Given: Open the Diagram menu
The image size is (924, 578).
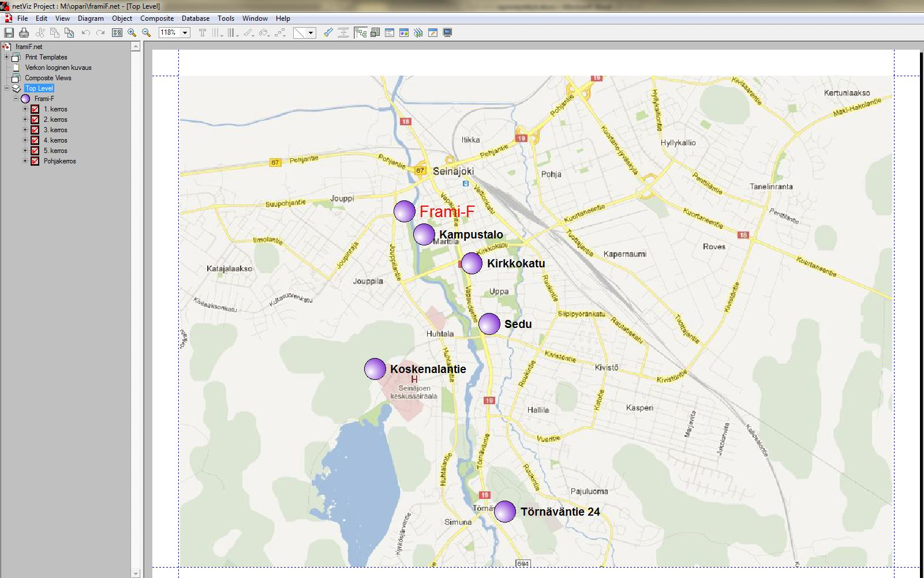Looking at the screenshot, I should tap(91, 18).
